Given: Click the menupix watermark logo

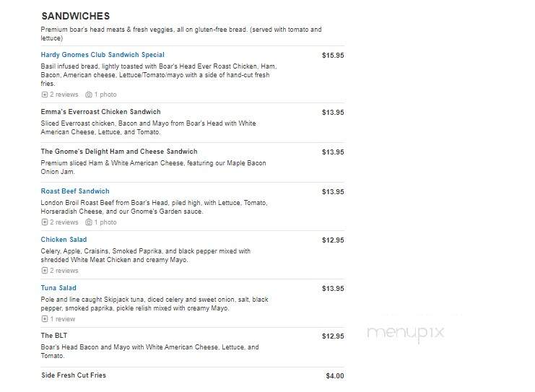Looking at the screenshot, I should coord(405,333).
